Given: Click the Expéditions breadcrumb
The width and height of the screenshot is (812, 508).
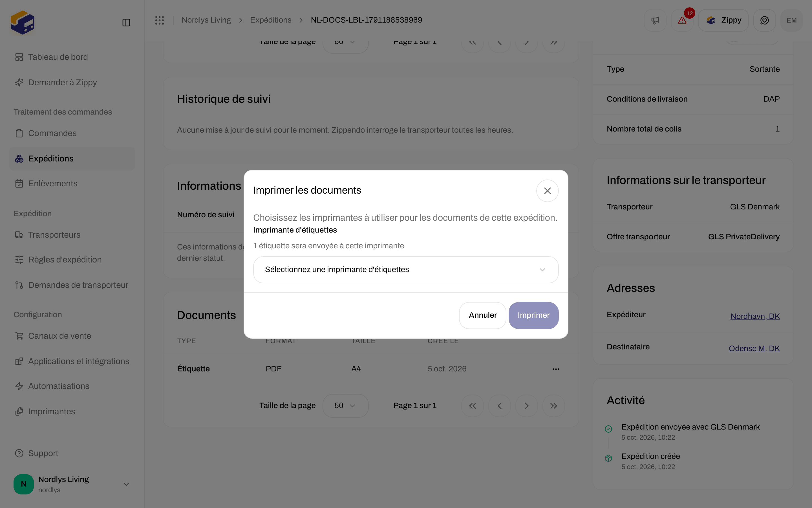Looking at the screenshot, I should [270, 20].
